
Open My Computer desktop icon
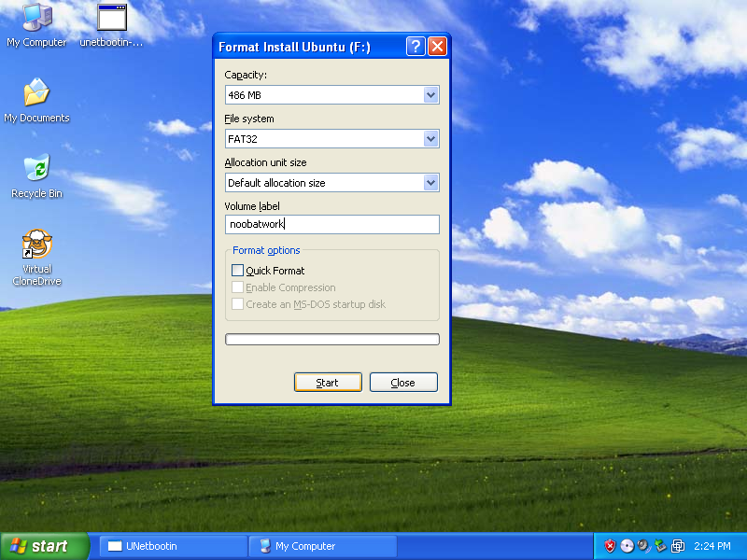(x=36, y=25)
